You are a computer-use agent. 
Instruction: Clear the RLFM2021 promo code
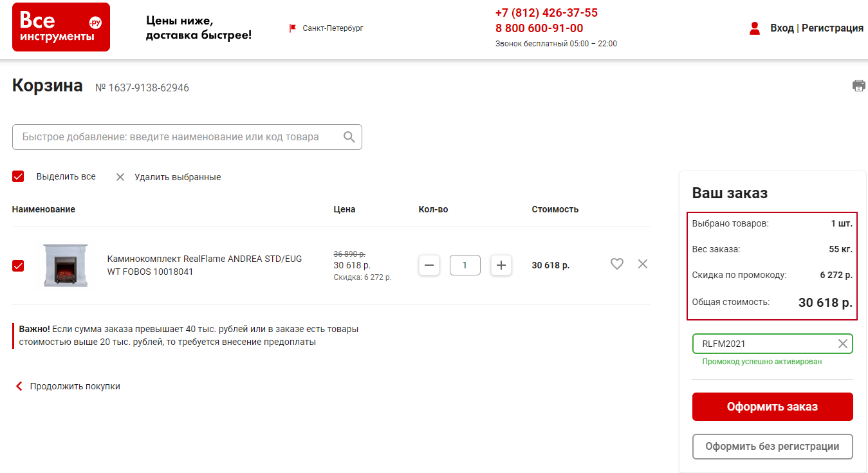[843, 344]
